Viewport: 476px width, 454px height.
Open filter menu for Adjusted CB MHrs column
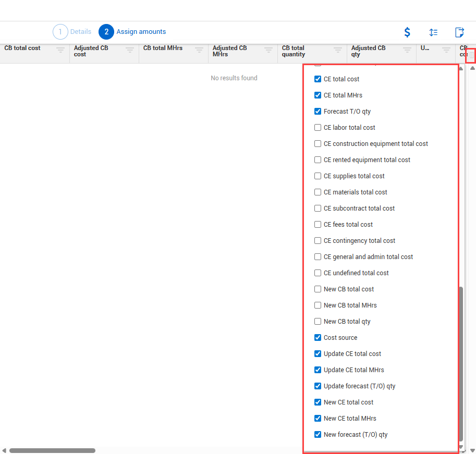(268, 50)
